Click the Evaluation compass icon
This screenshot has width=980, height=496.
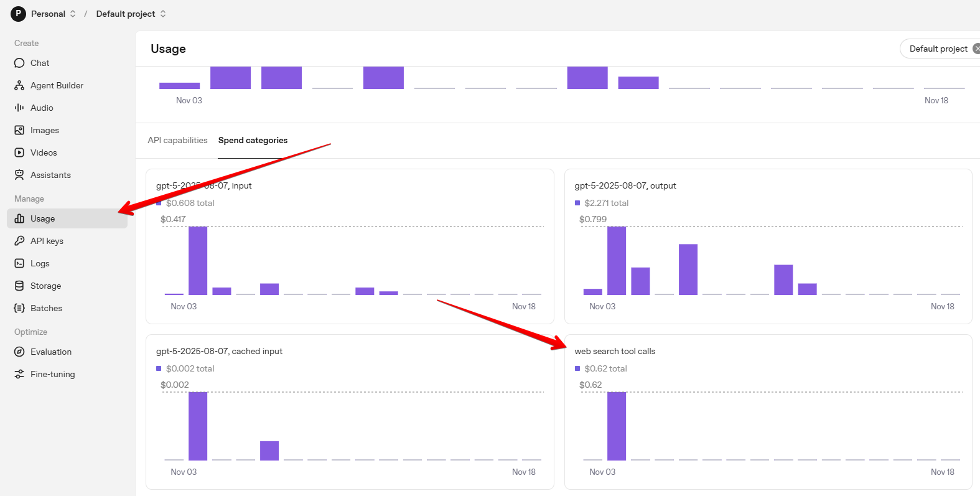19,352
